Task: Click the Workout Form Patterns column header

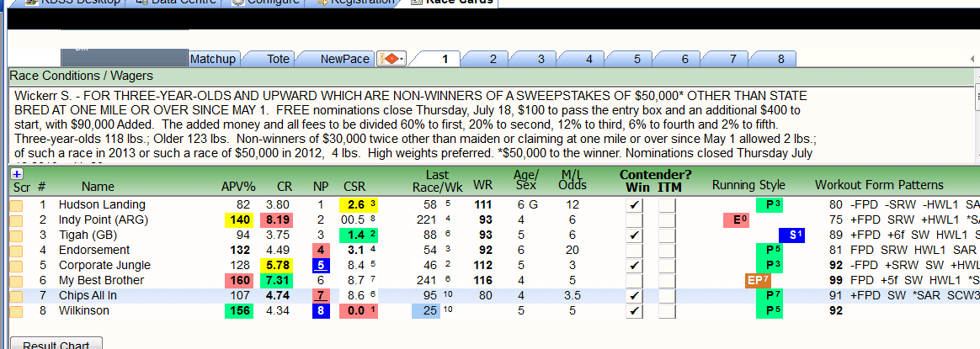Action: click(x=879, y=185)
